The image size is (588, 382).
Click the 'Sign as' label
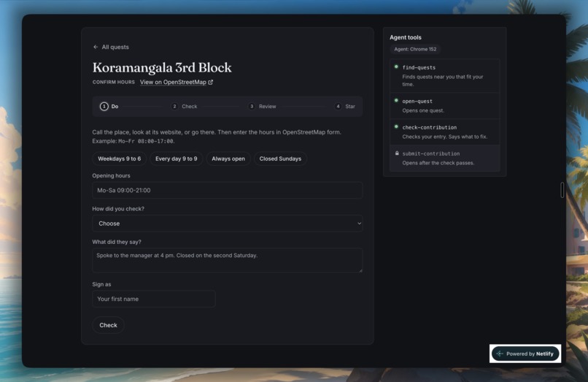tap(101, 284)
